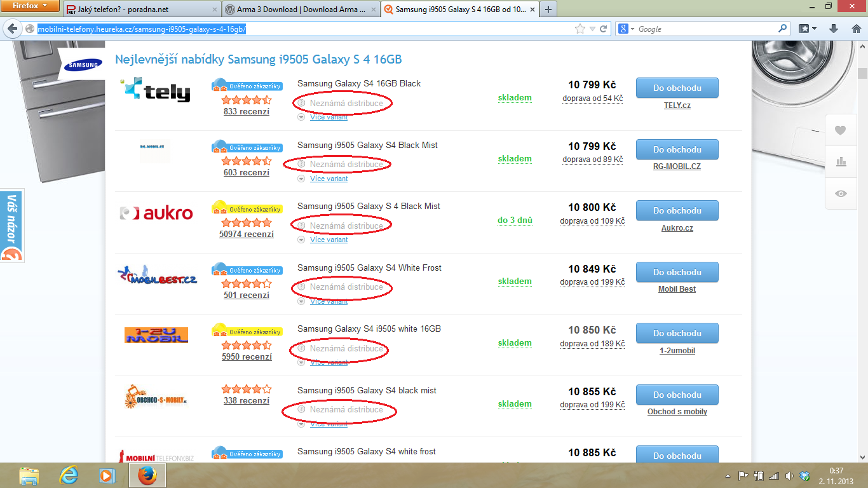Go to the Firefox home page icon
The width and height of the screenshot is (868, 488).
[x=856, y=29]
